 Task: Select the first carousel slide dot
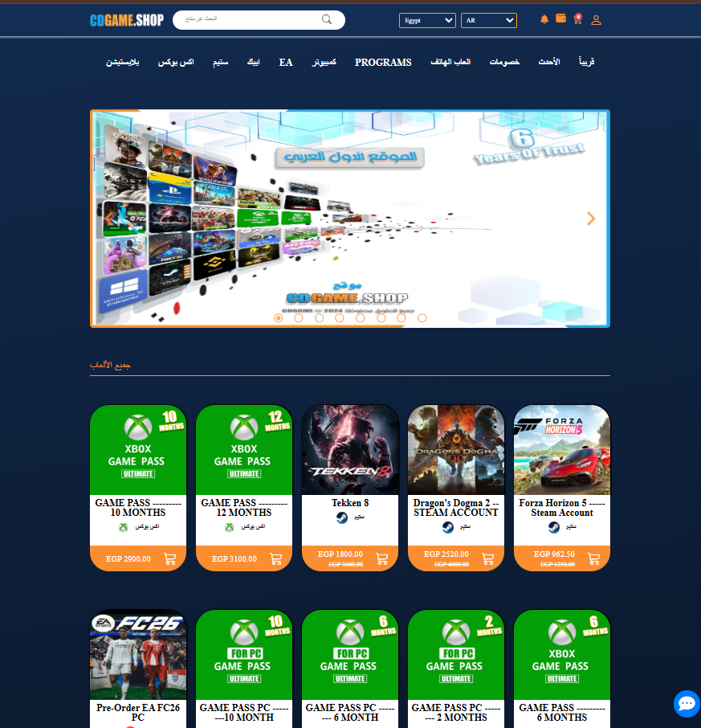[x=279, y=318]
